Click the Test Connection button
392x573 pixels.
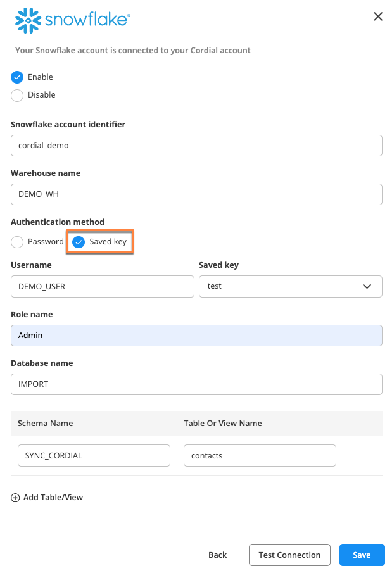tap(289, 555)
